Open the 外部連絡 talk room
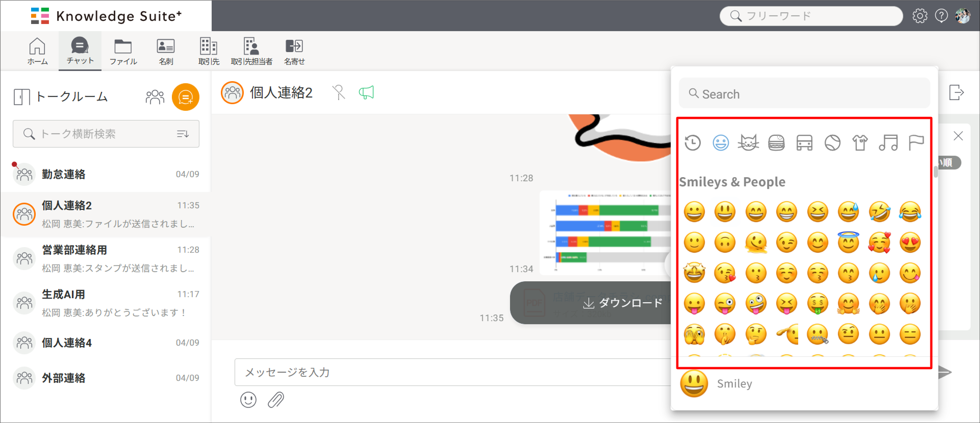This screenshot has height=423, width=980. (106, 378)
